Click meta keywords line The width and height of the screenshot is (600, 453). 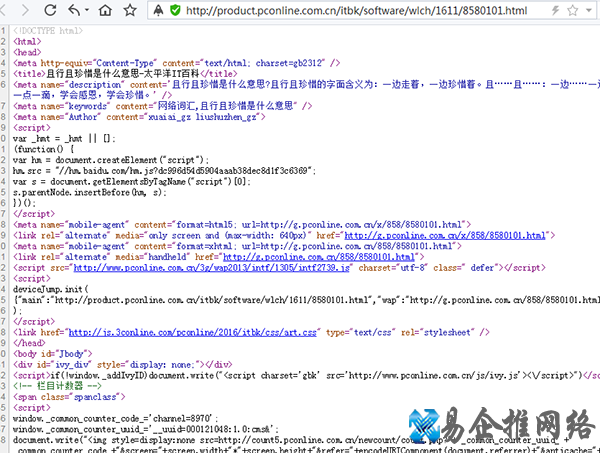pos(163,106)
